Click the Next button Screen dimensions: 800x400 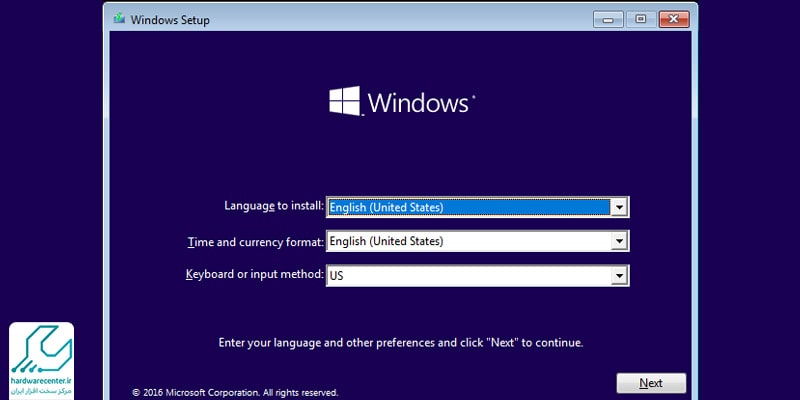coord(651,383)
